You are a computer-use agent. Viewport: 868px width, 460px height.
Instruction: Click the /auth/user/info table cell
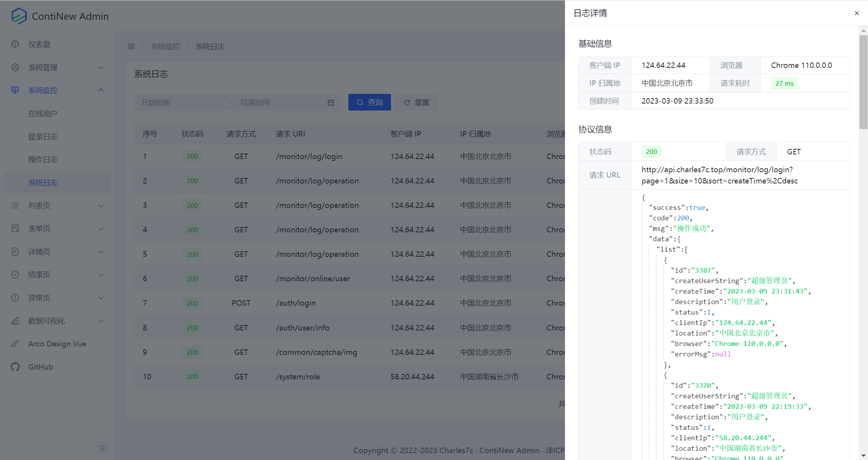click(x=303, y=328)
